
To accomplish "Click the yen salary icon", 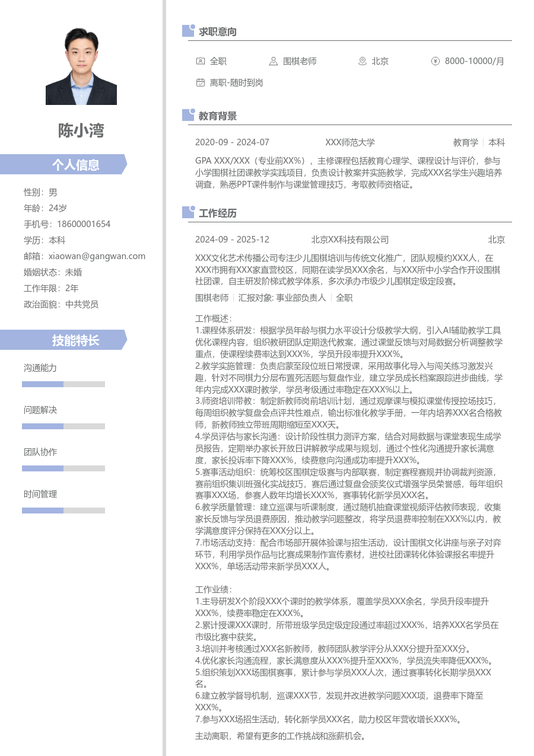I will 435,61.
